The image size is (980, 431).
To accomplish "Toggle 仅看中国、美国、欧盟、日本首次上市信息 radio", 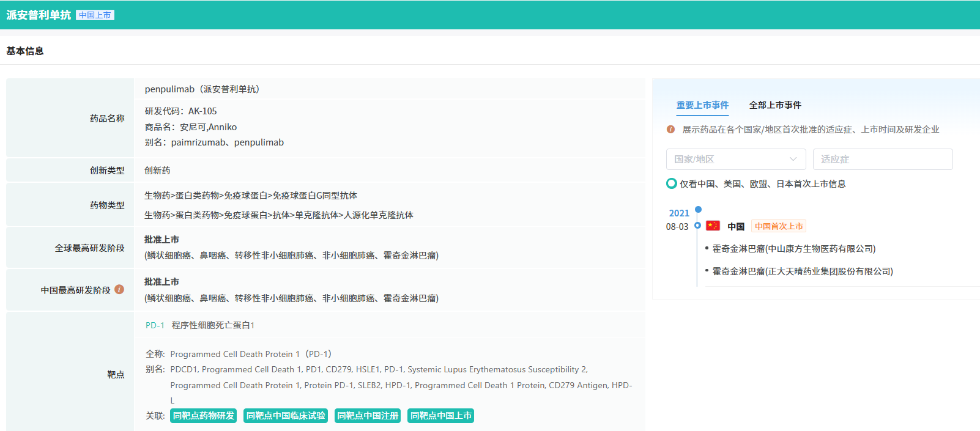I will point(672,183).
